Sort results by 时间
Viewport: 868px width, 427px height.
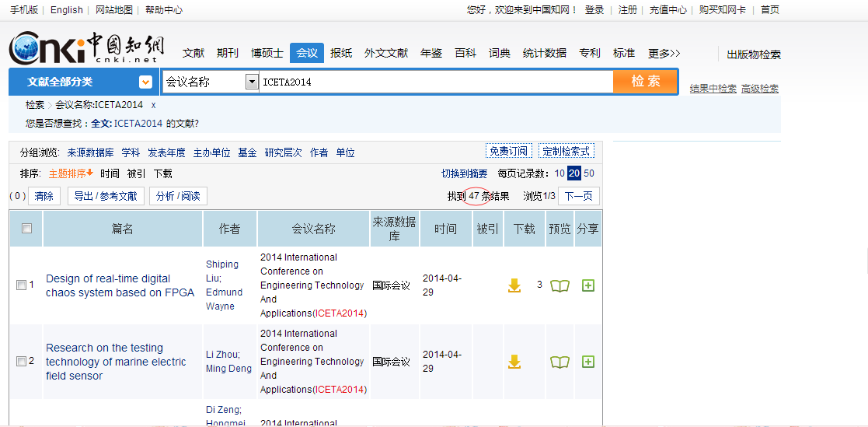point(110,173)
